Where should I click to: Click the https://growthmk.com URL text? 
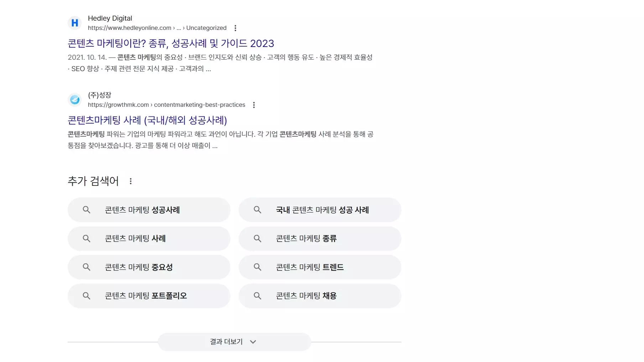point(118,105)
